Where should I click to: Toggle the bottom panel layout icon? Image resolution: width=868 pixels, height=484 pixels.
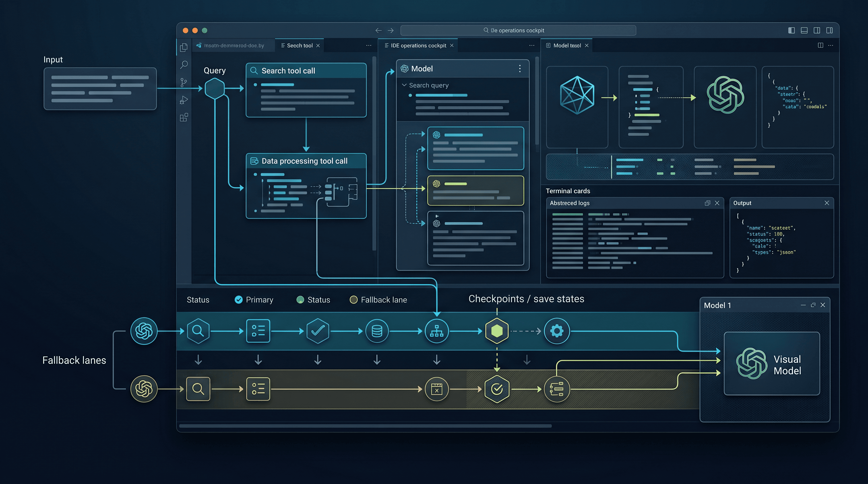pos(804,30)
